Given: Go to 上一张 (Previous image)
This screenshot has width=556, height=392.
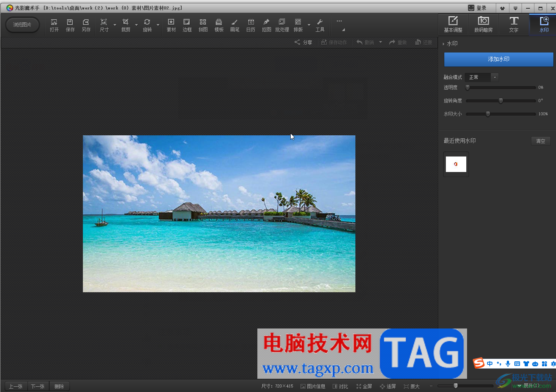Looking at the screenshot, I should coord(16,386).
